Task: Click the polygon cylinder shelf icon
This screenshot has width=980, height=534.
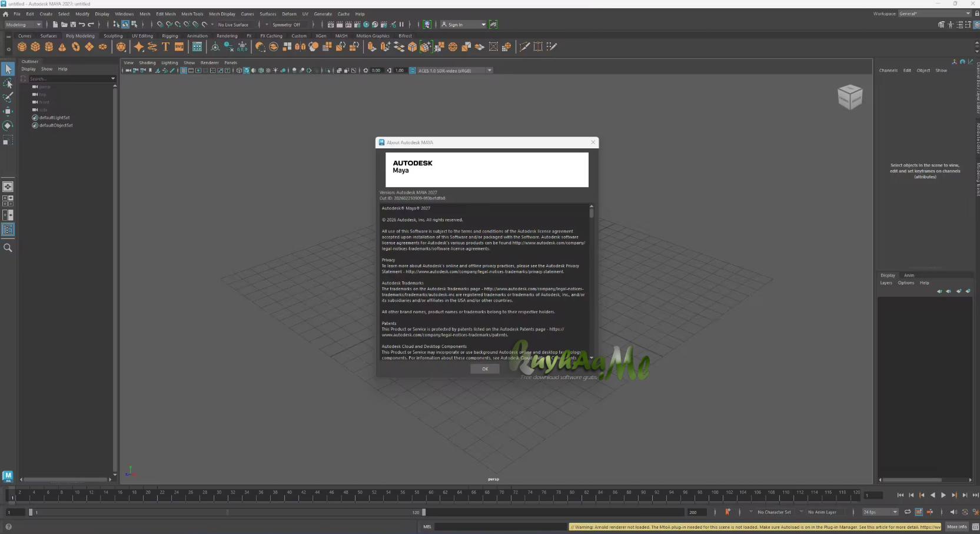Action: pos(49,47)
